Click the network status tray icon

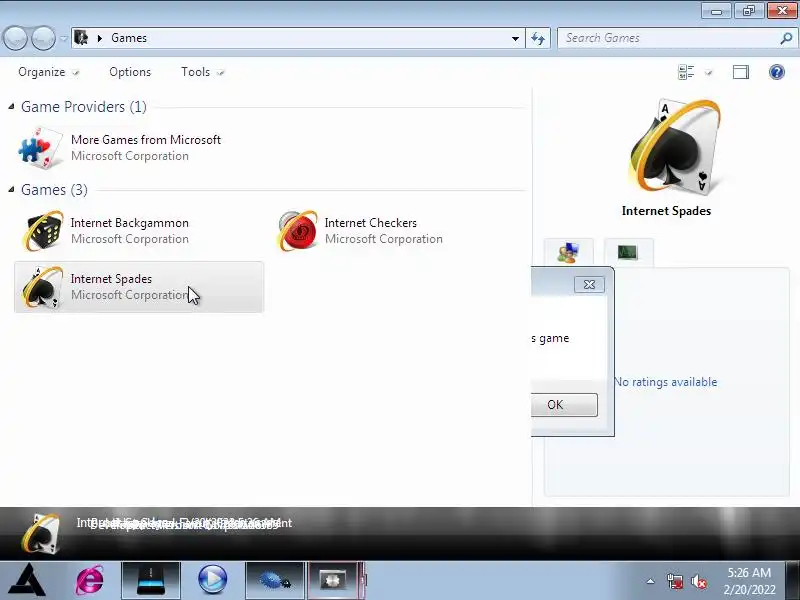point(674,581)
